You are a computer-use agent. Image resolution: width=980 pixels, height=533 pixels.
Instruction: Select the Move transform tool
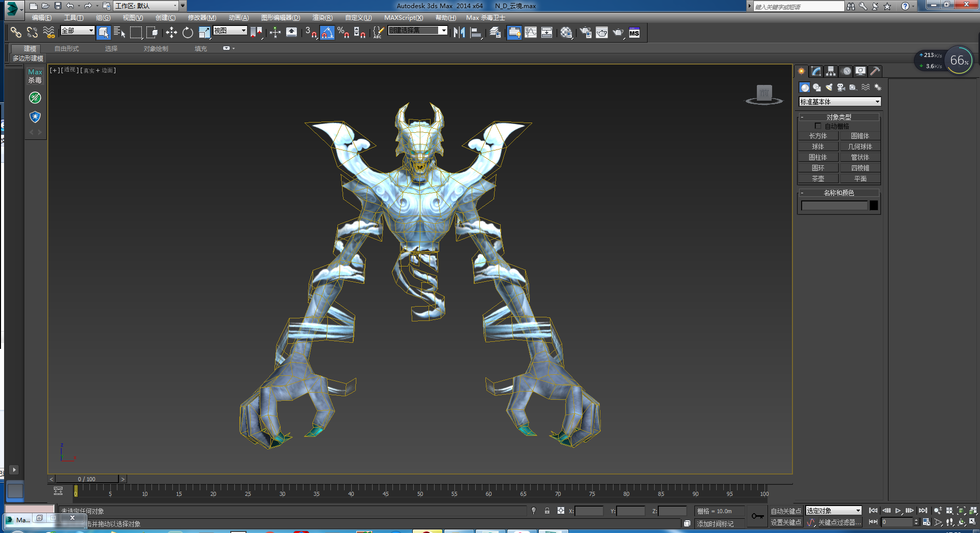[171, 33]
